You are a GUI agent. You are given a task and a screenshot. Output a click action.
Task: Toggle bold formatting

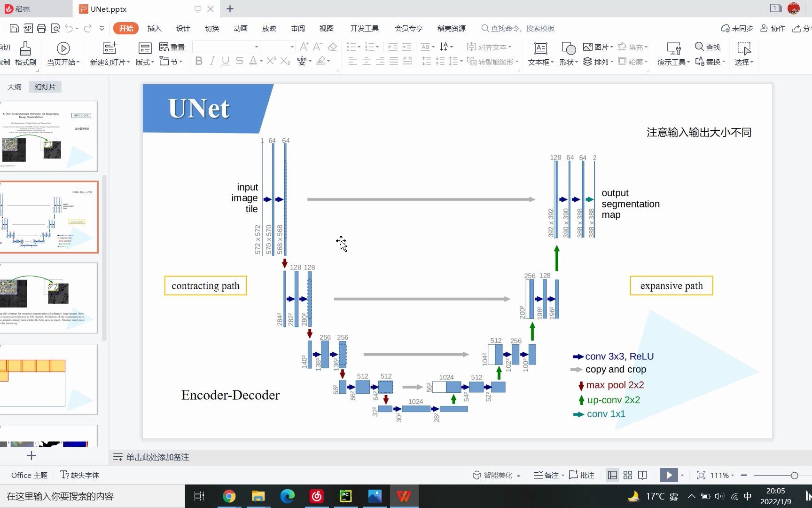coord(198,61)
